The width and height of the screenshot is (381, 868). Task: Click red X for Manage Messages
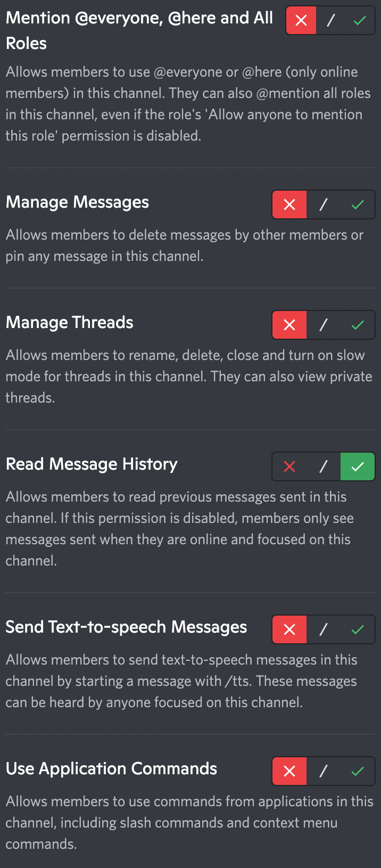(289, 204)
